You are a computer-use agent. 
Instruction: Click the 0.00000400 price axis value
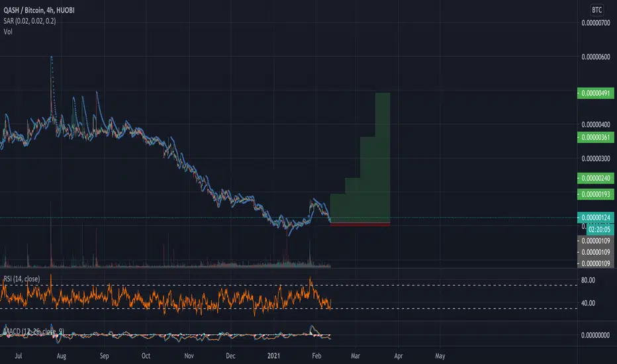(x=596, y=124)
